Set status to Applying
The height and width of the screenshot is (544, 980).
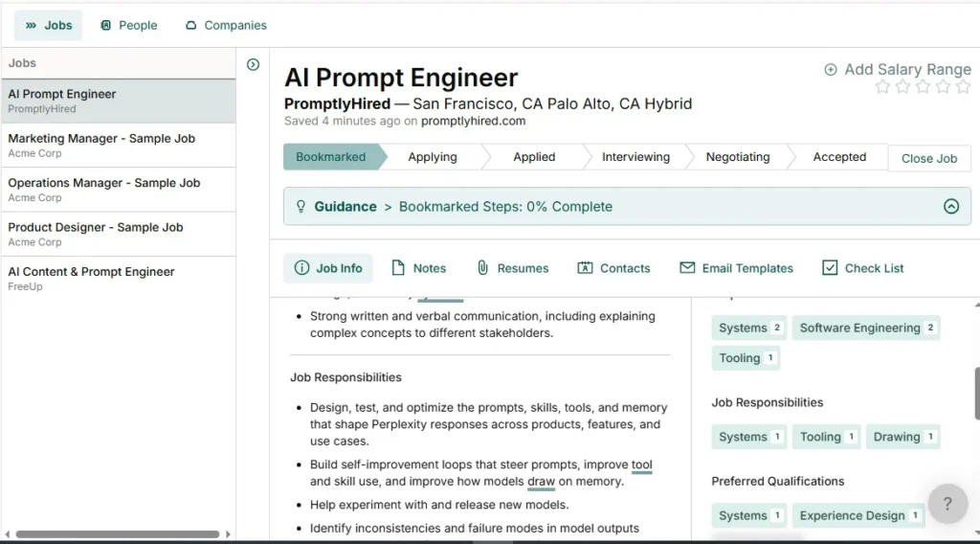coord(433,157)
